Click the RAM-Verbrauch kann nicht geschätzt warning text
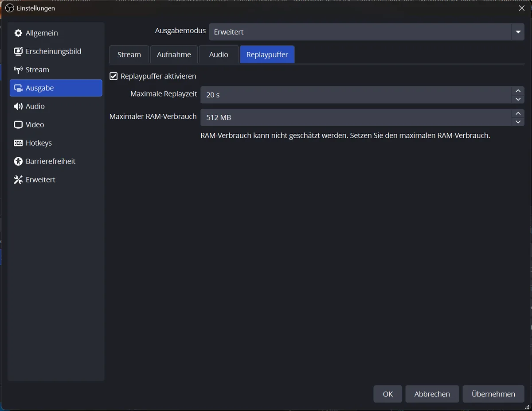This screenshot has width=532, height=411. [x=345, y=136]
